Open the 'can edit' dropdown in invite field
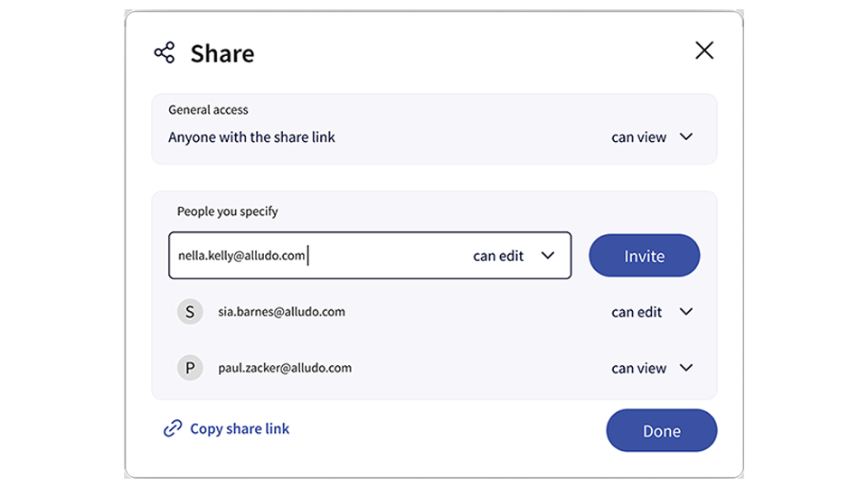Screen dimensions: 868x488 (x=499, y=256)
